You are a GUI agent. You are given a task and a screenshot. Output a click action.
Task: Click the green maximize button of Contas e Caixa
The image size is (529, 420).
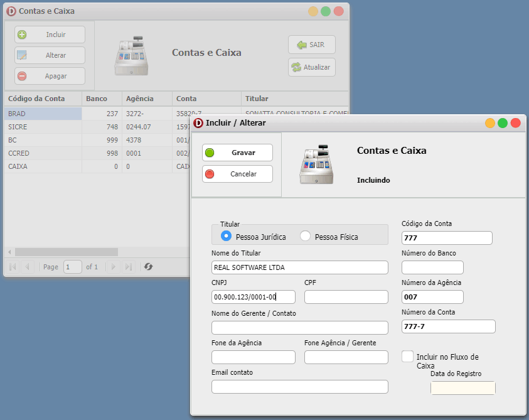pyautogui.click(x=326, y=11)
